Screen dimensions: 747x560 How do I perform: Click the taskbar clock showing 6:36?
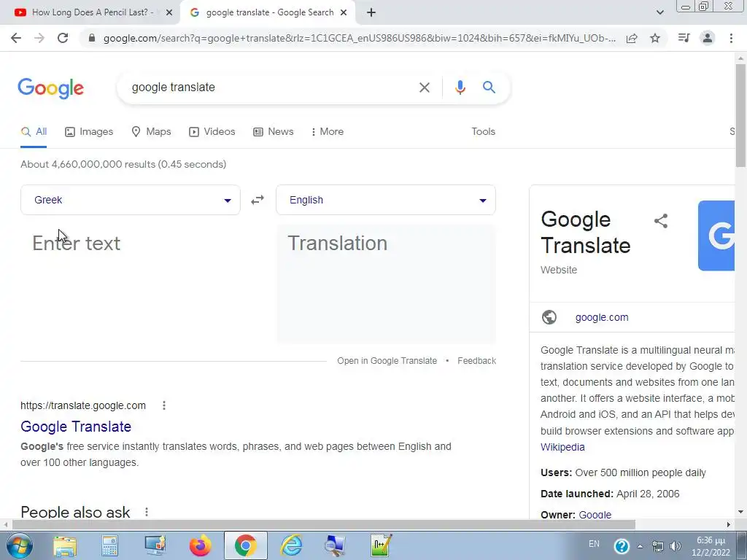711,546
